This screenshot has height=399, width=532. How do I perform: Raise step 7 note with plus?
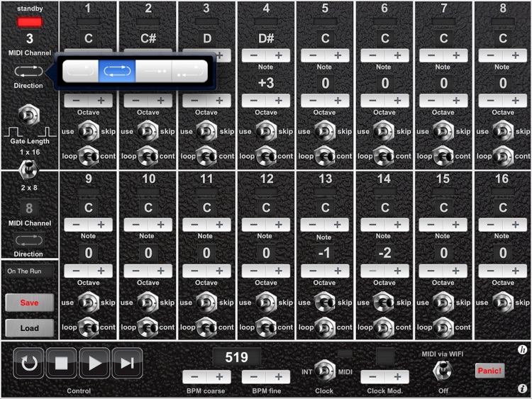click(456, 55)
